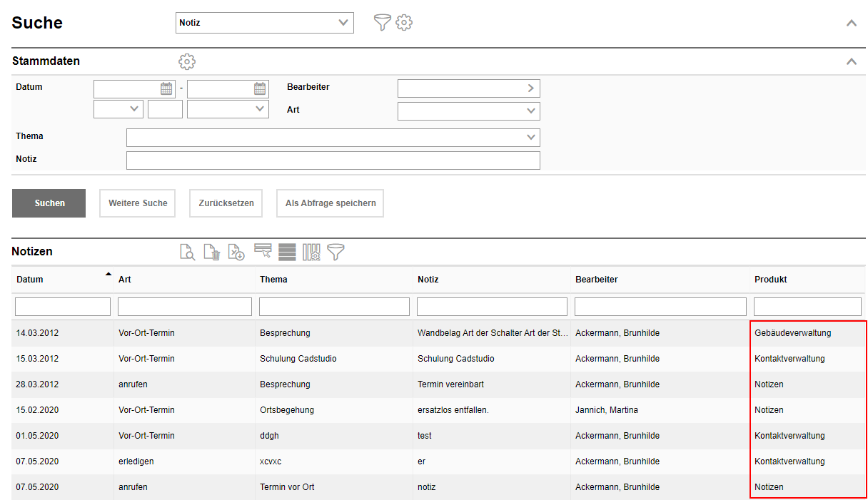Click Als Abfrage speichern button
Image resolution: width=868 pixels, height=500 pixels.
[330, 203]
